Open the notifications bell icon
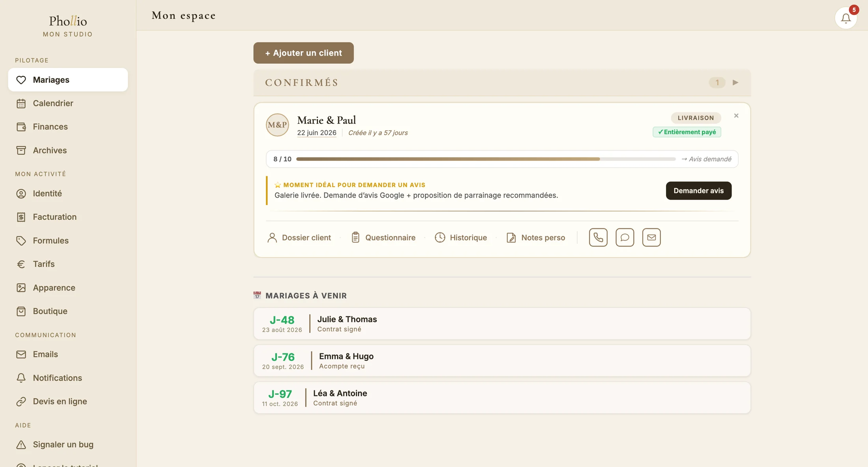 [846, 18]
